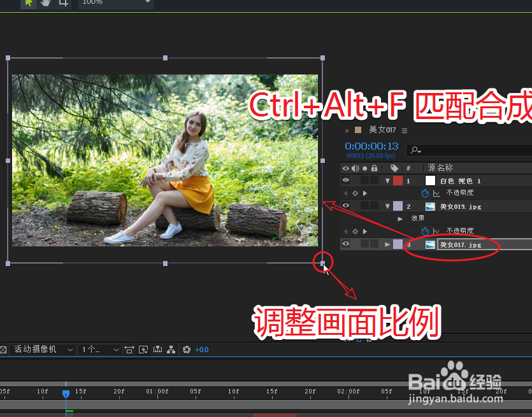
Task: Toggle pixel aspect ratio correction icon
Action: (x=129, y=350)
